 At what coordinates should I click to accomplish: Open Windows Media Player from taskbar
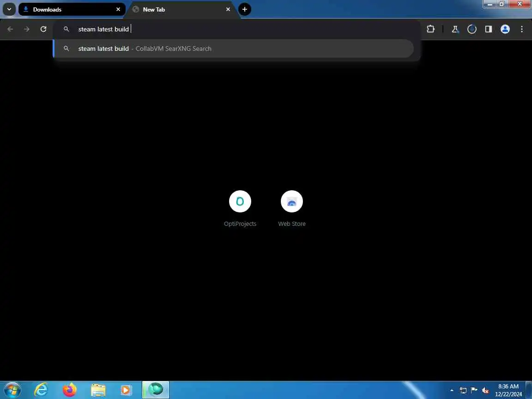click(126, 390)
